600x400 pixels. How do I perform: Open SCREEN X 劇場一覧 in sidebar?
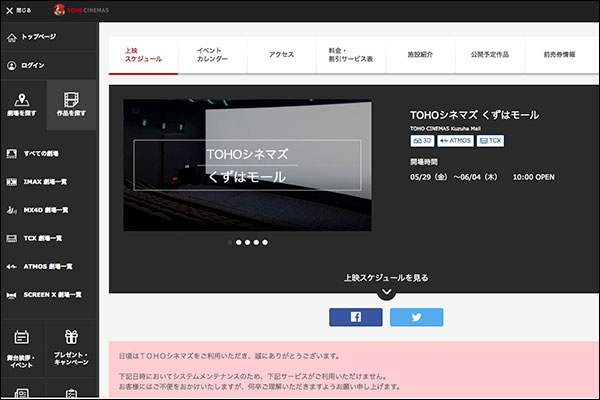(x=50, y=295)
